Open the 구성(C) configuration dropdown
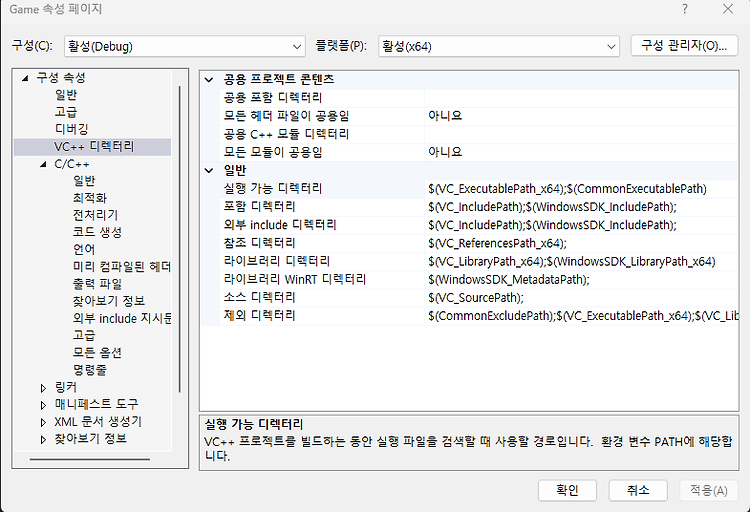750x512 pixels. click(185, 46)
